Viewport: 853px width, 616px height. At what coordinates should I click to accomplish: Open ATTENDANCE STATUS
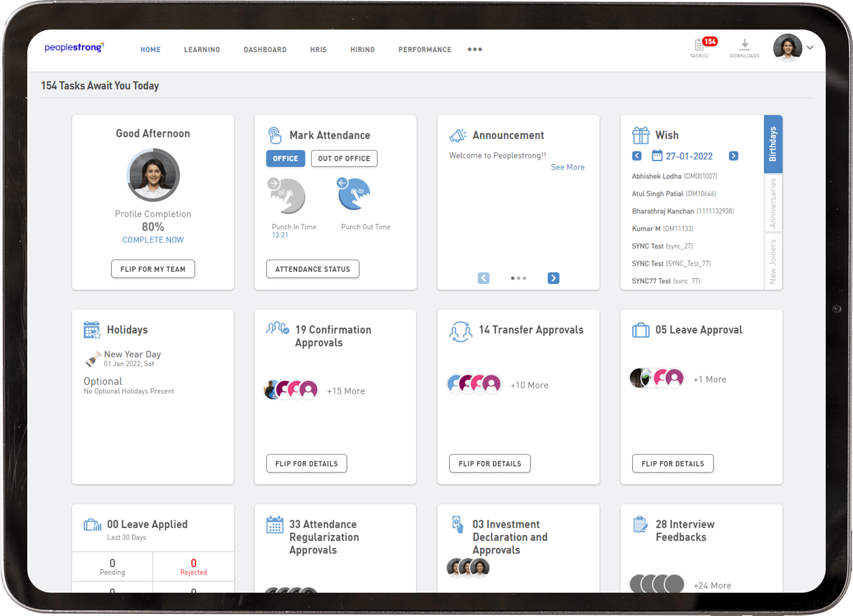313,269
